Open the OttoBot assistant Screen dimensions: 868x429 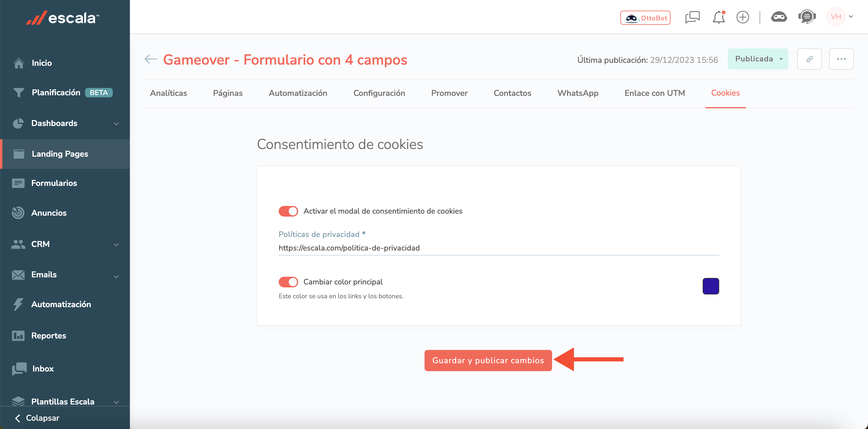click(x=645, y=17)
